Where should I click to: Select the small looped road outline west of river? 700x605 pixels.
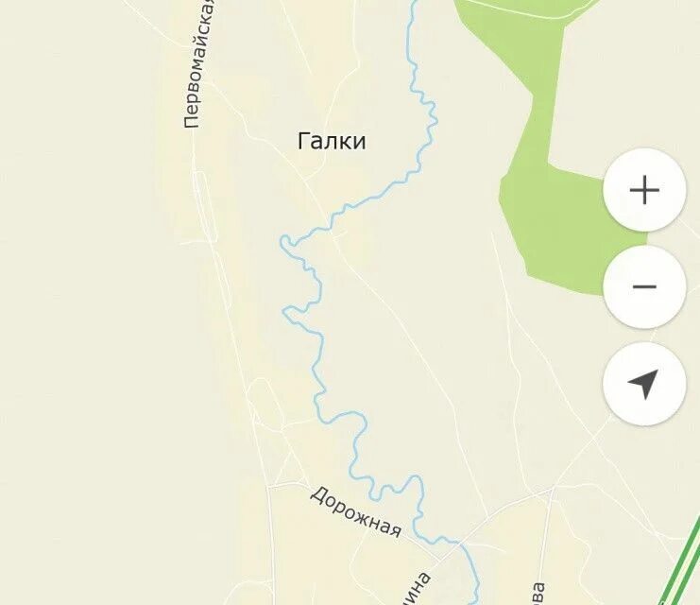265,401
